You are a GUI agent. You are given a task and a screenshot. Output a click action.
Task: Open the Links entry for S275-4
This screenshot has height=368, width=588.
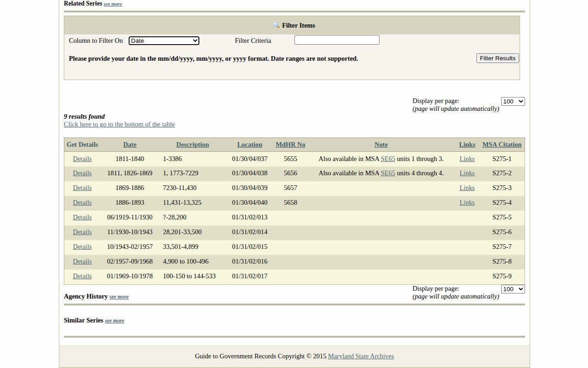point(467,202)
